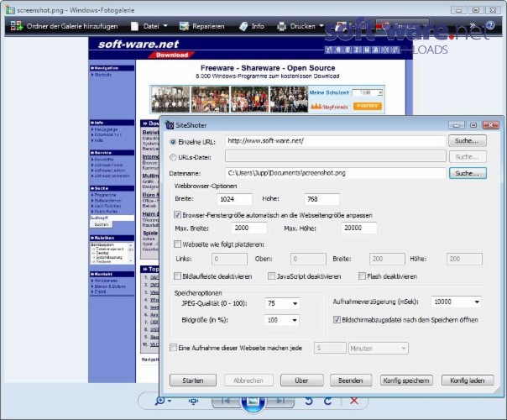Click the Max. Breite 2000 field

click(249, 228)
